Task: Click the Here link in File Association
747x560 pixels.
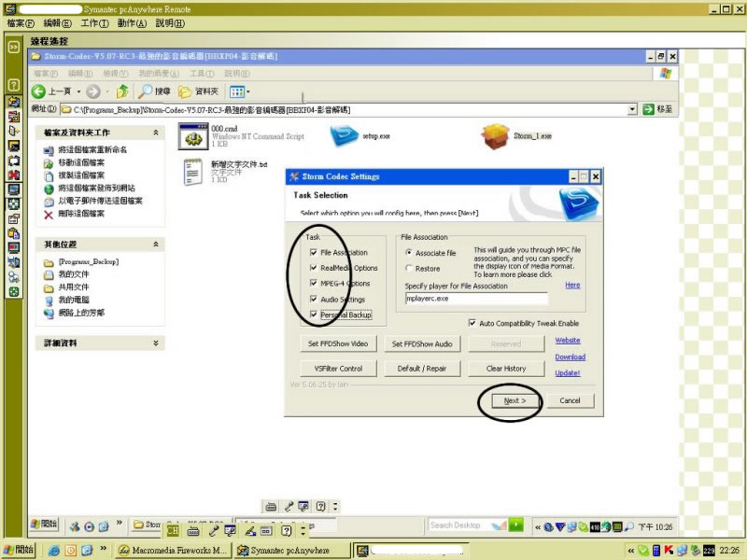Action: coord(572,285)
